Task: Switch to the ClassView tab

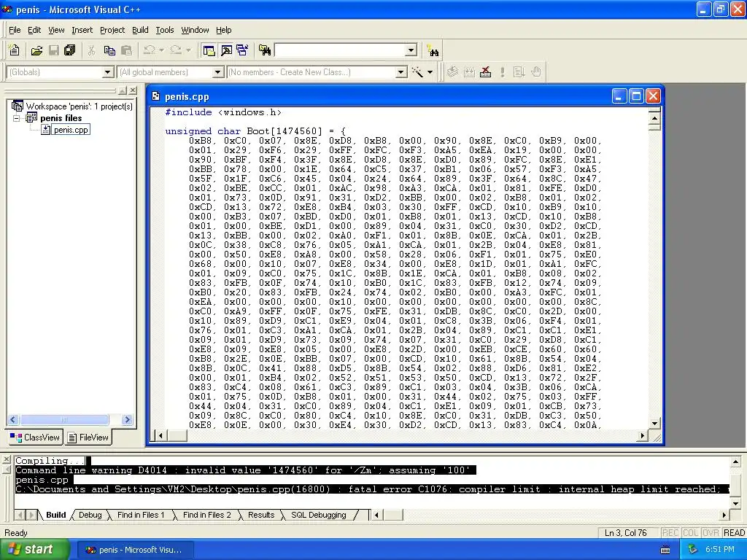Action: [x=35, y=437]
